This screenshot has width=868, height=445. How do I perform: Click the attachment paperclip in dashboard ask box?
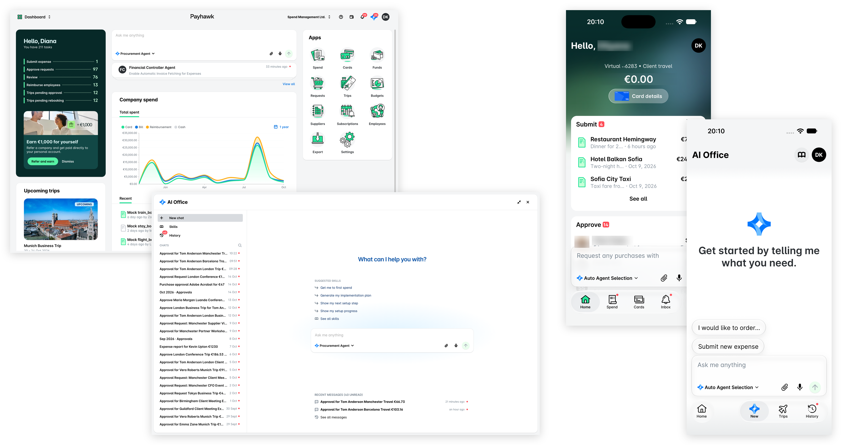271,54
